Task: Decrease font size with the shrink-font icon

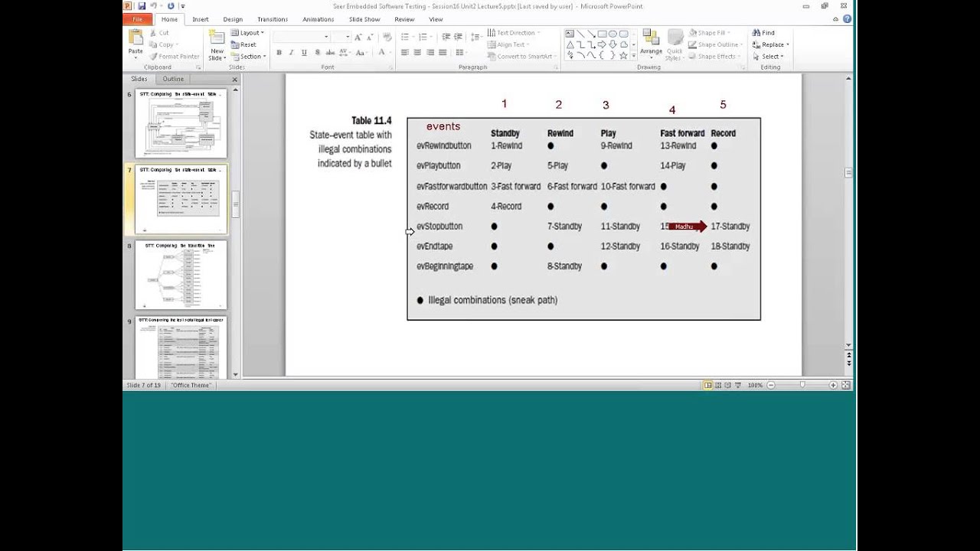Action: click(370, 37)
